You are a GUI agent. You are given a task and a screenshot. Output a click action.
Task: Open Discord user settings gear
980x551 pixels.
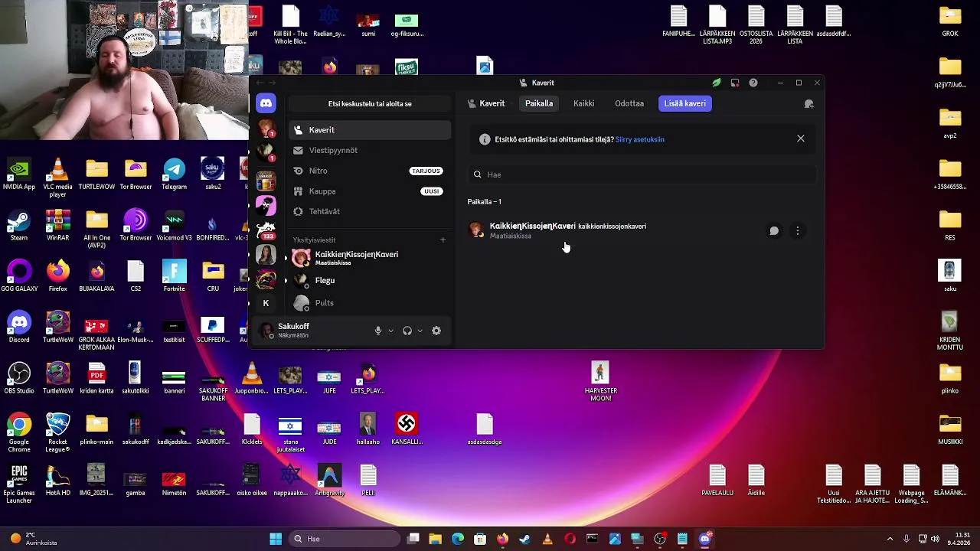[x=436, y=331]
